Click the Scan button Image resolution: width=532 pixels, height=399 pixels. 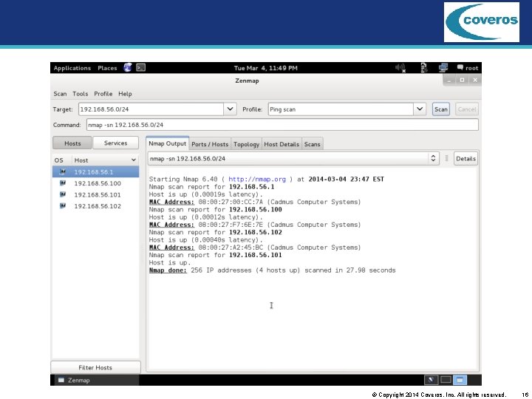coord(440,109)
